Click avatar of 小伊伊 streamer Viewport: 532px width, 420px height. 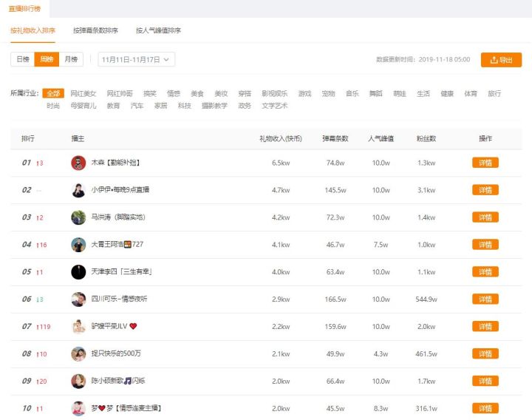(78, 190)
